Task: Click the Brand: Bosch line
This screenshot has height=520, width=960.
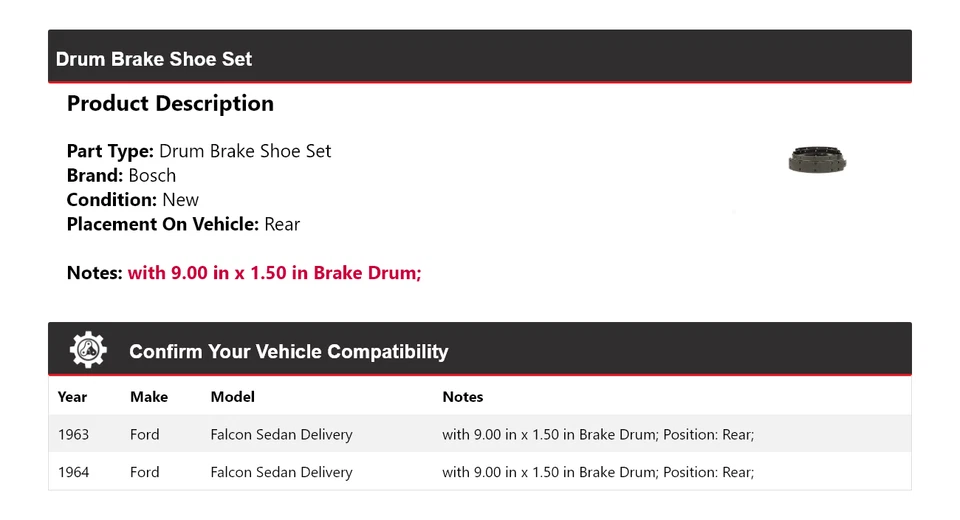Action: point(121,176)
